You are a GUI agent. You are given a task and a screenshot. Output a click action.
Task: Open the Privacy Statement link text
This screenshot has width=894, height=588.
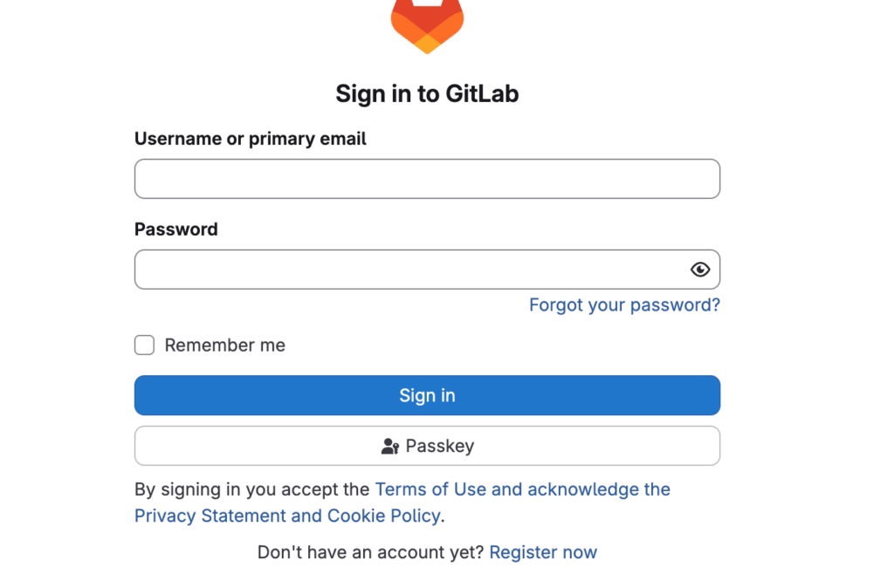coord(210,516)
